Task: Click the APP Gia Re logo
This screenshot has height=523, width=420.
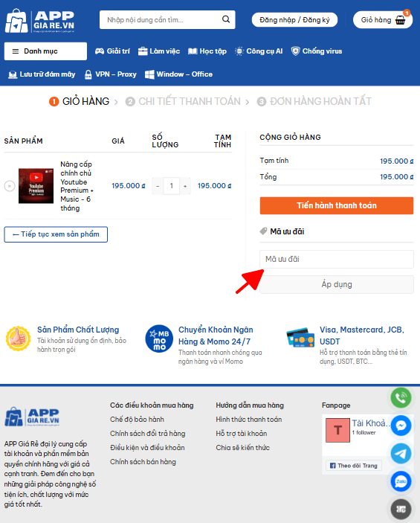Action: (x=39, y=21)
